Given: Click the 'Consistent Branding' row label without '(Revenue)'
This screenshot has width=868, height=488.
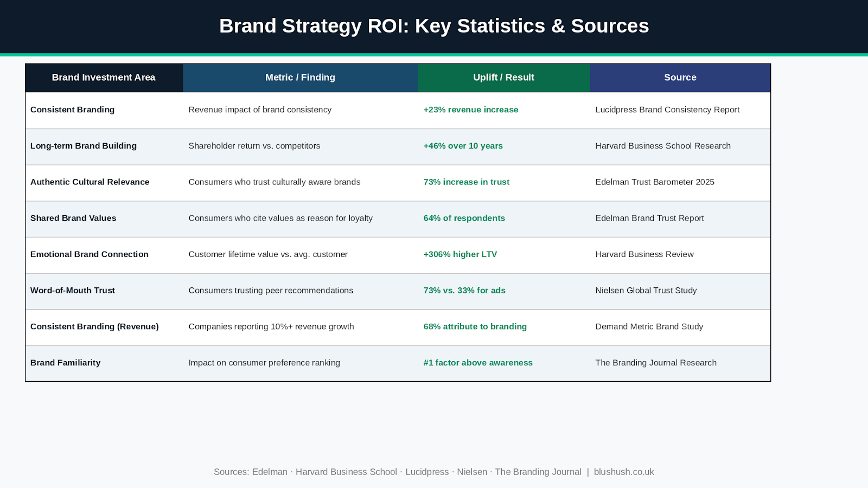Looking at the screenshot, I should [x=72, y=110].
